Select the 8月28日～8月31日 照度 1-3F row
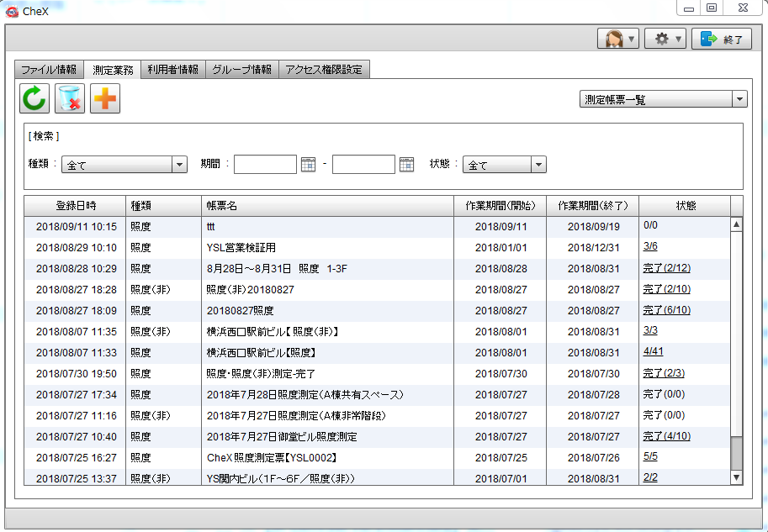 click(x=377, y=269)
